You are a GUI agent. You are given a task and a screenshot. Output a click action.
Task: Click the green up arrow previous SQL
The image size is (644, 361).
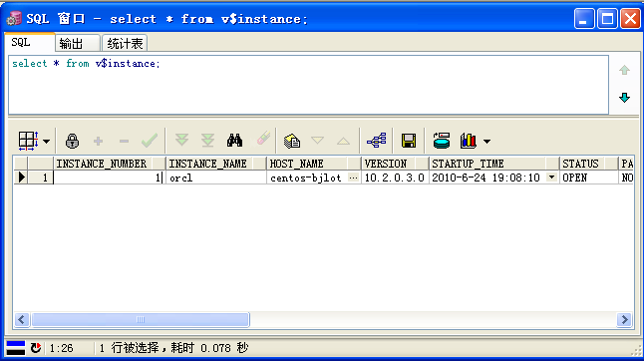coord(625,70)
